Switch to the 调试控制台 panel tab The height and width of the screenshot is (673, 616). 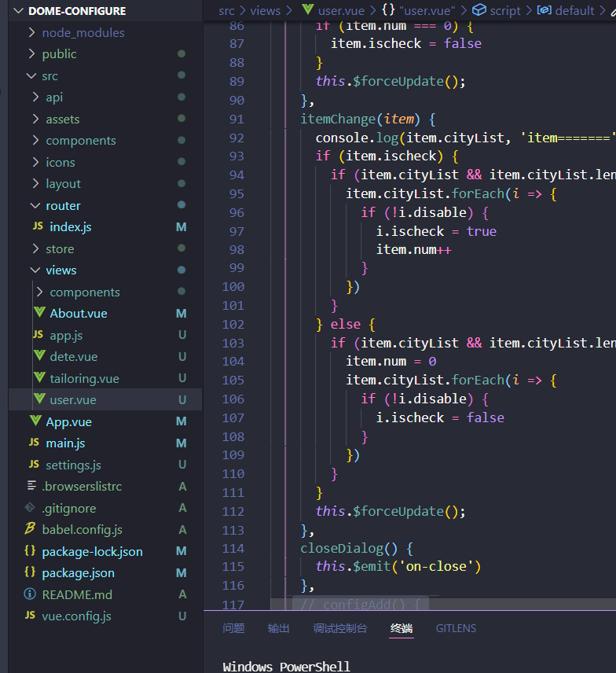tap(339, 628)
